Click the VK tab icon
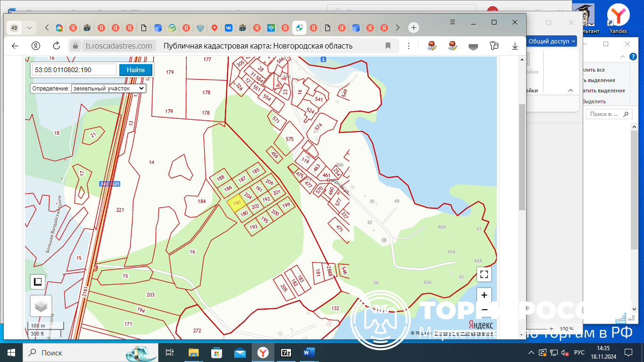 click(x=229, y=28)
